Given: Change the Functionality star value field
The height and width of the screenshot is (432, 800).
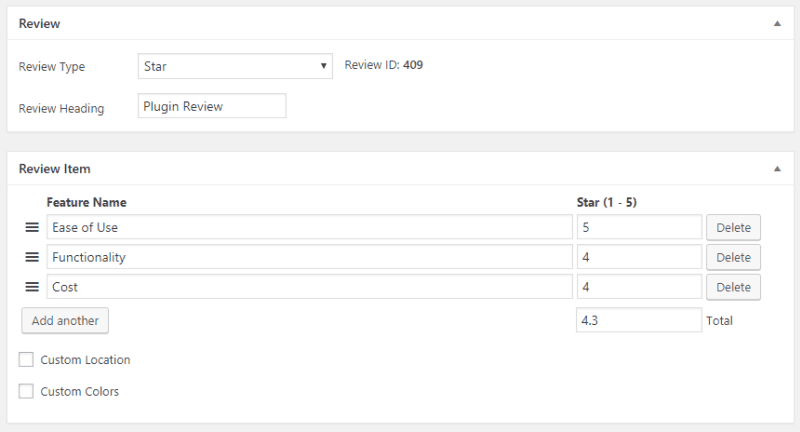Looking at the screenshot, I should [x=639, y=257].
